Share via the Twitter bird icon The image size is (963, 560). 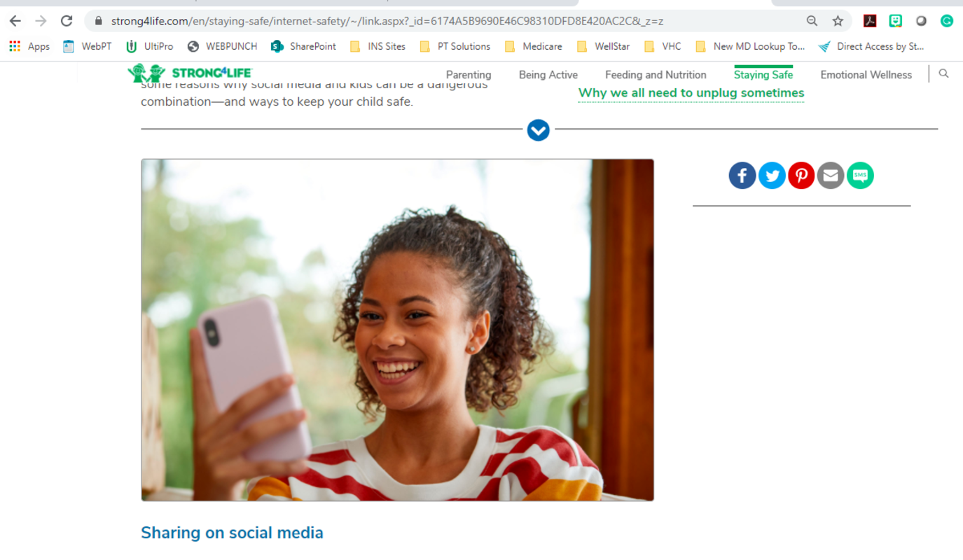click(x=772, y=176)
